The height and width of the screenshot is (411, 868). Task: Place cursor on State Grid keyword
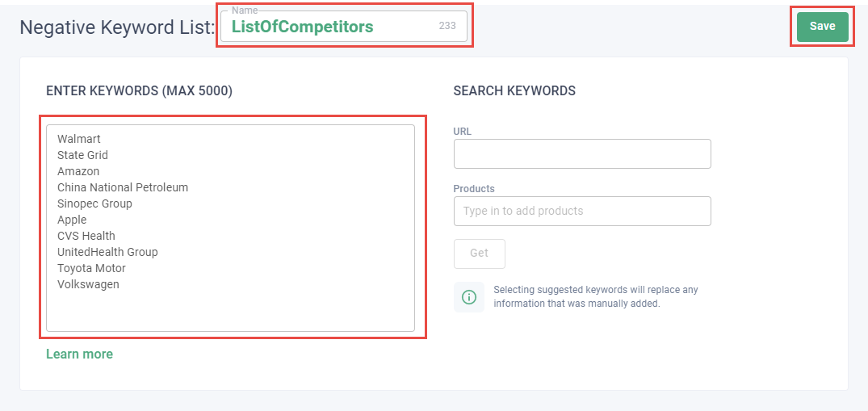click(x=82, y=155)
